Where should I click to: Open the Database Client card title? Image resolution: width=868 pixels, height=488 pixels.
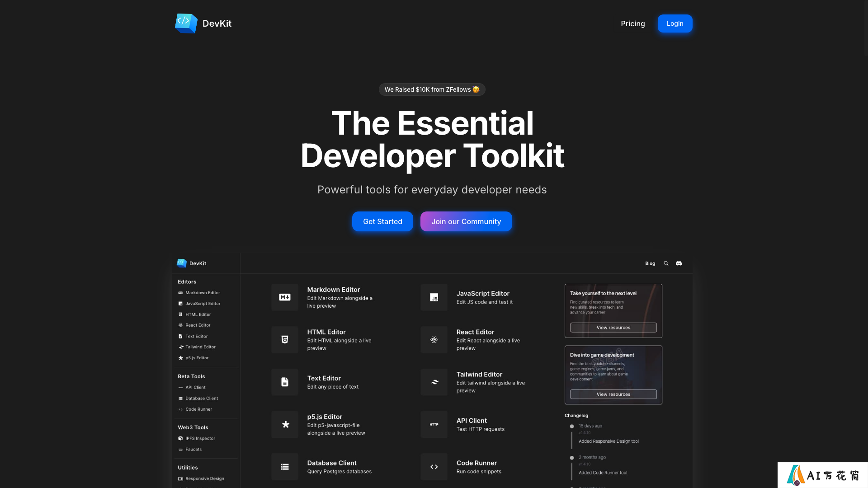click(x=332, y=463)
